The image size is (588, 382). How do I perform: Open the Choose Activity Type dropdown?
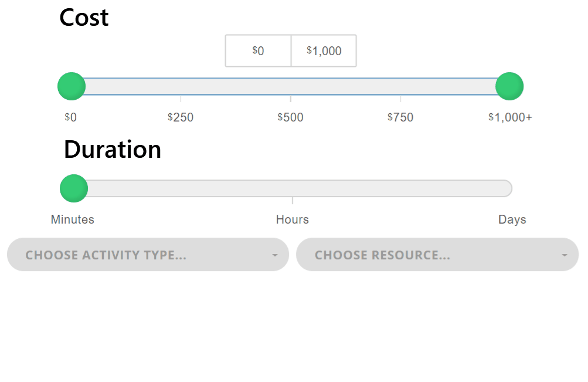click(x=147, y=255)
